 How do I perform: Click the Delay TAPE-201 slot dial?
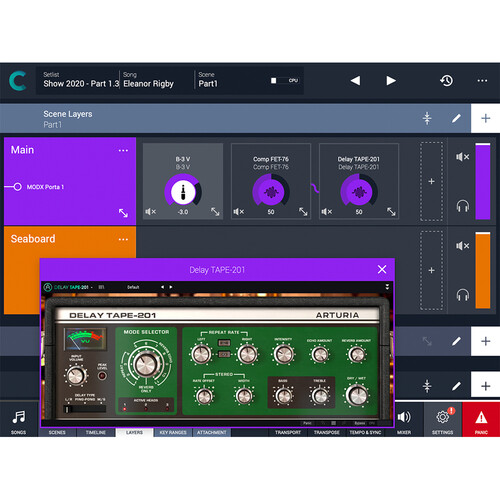pos(359,191)
